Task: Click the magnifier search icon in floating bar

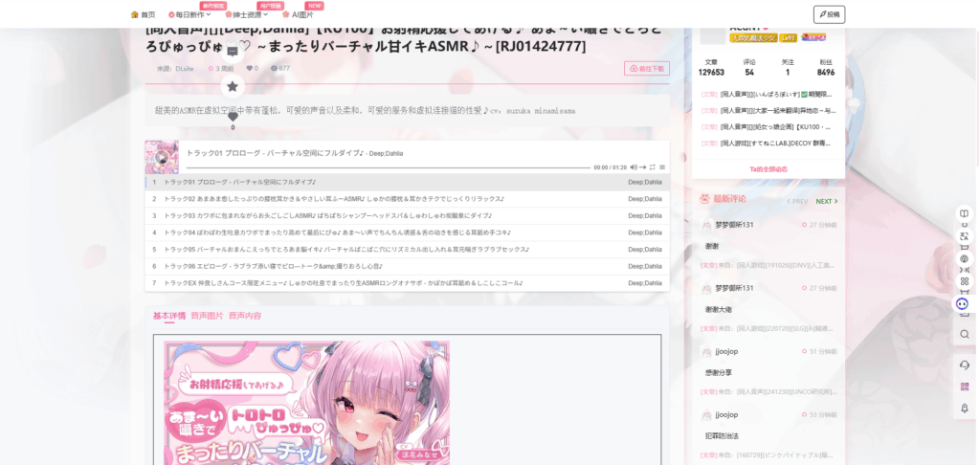Action: point(965,334)
